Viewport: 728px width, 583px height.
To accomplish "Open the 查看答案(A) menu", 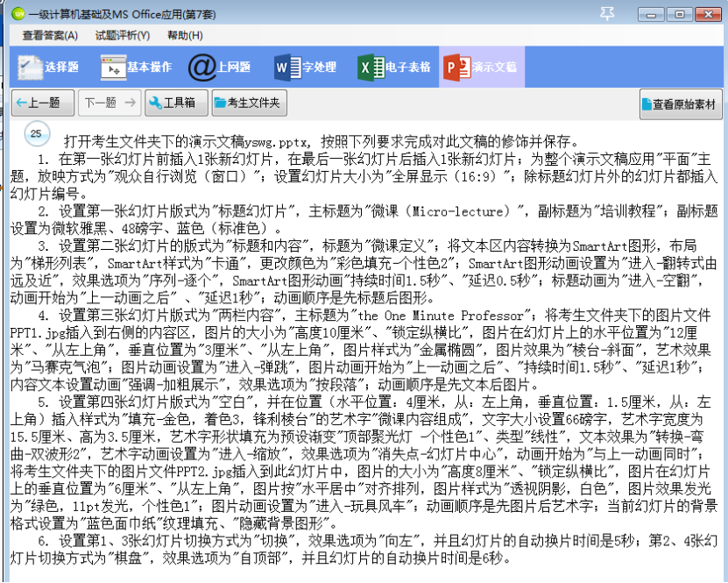I will (50, 35).
